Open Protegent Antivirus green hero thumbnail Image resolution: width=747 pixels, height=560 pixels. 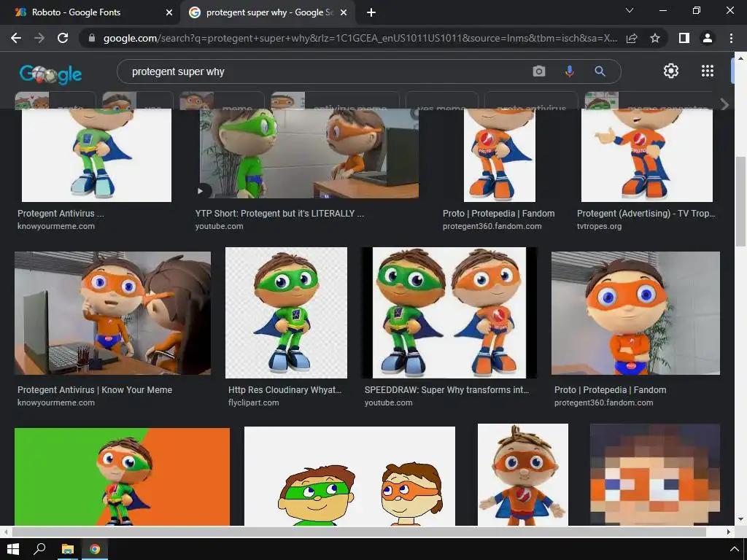[97, 155]
